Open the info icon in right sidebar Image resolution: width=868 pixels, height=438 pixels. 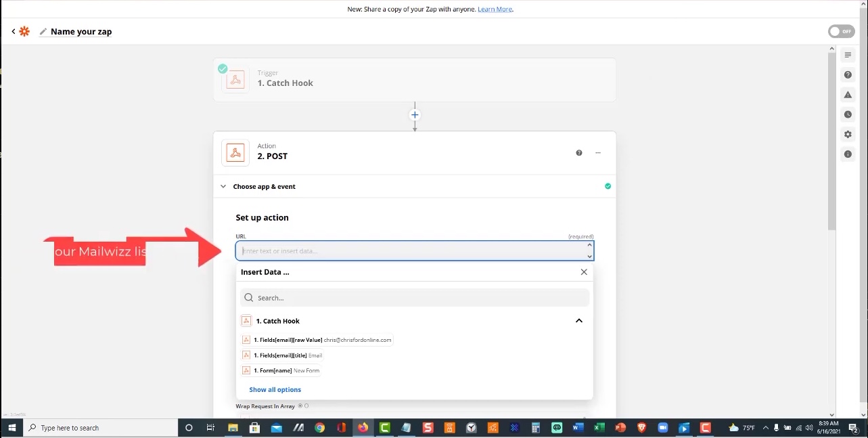[848, 154]
